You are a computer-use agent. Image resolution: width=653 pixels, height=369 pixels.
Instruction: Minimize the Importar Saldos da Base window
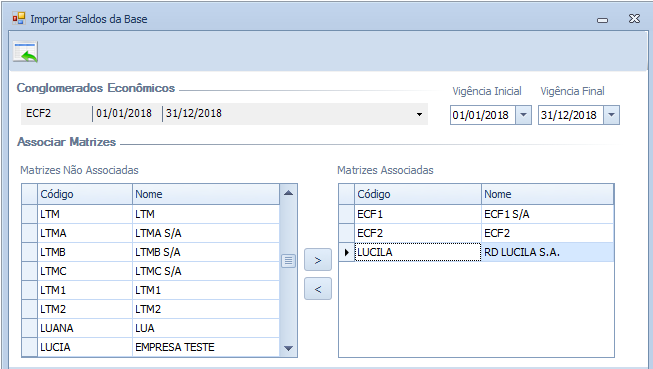point(602,20)
